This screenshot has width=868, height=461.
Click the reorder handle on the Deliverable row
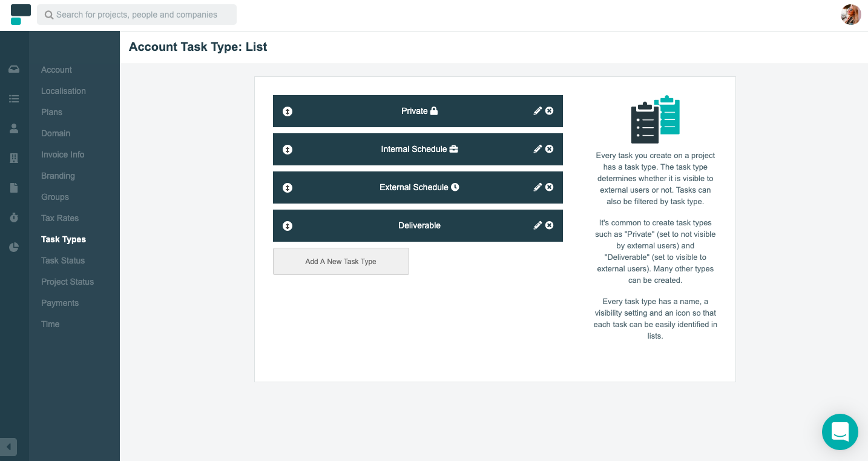(x=288, y=226)
